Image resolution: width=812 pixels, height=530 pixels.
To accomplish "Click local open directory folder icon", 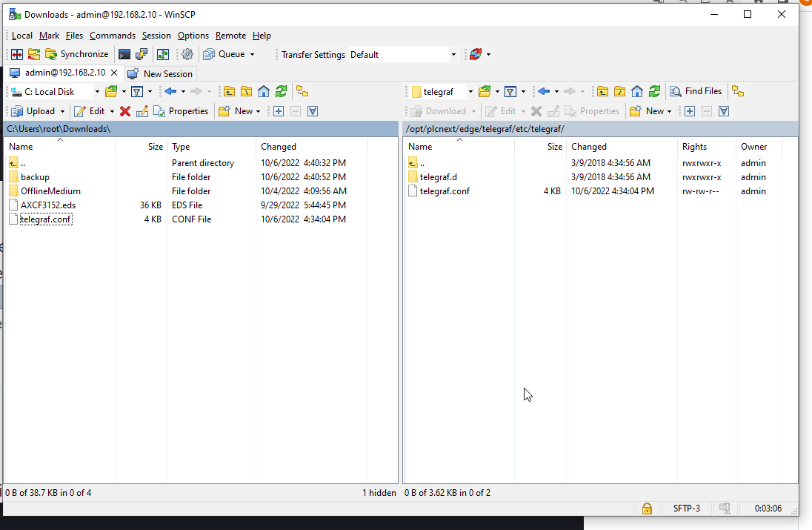I will click(x=111, y=92).
